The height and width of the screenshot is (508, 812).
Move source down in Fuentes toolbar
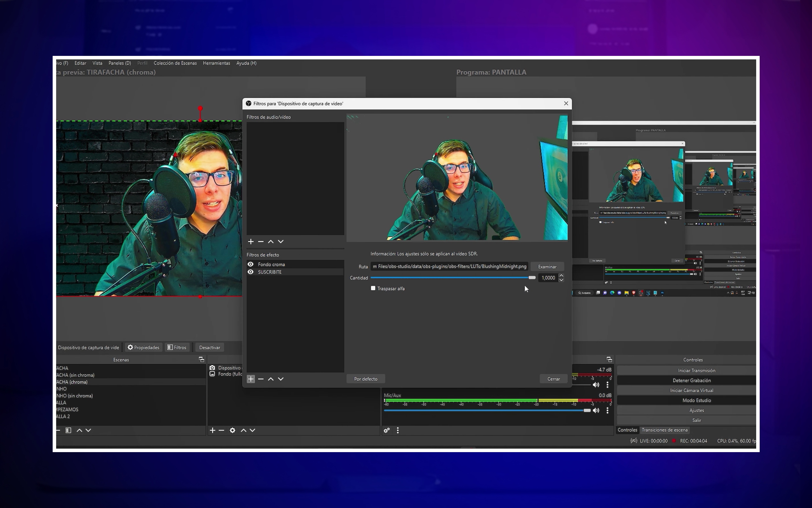(x=252, y=431)
